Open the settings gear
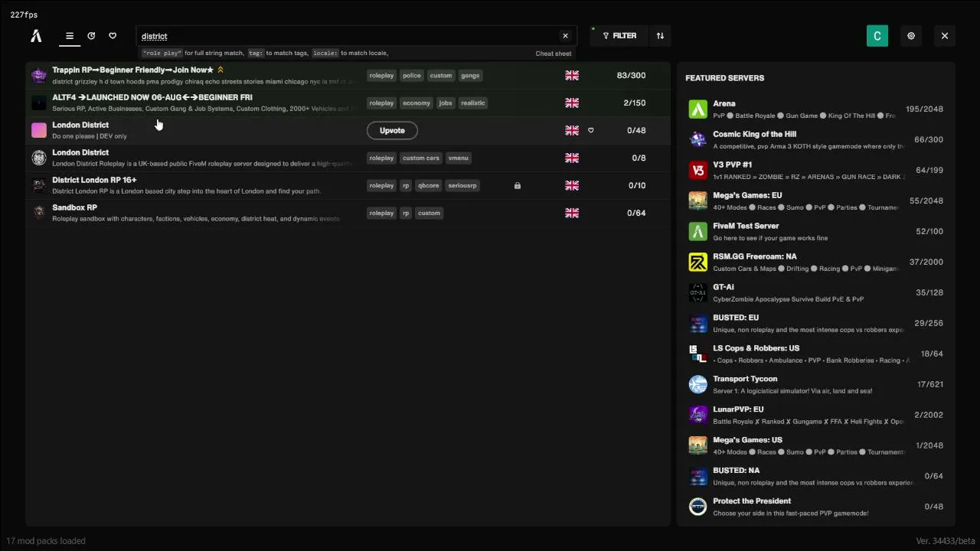980x551 pixels. (x=911, y=36)
